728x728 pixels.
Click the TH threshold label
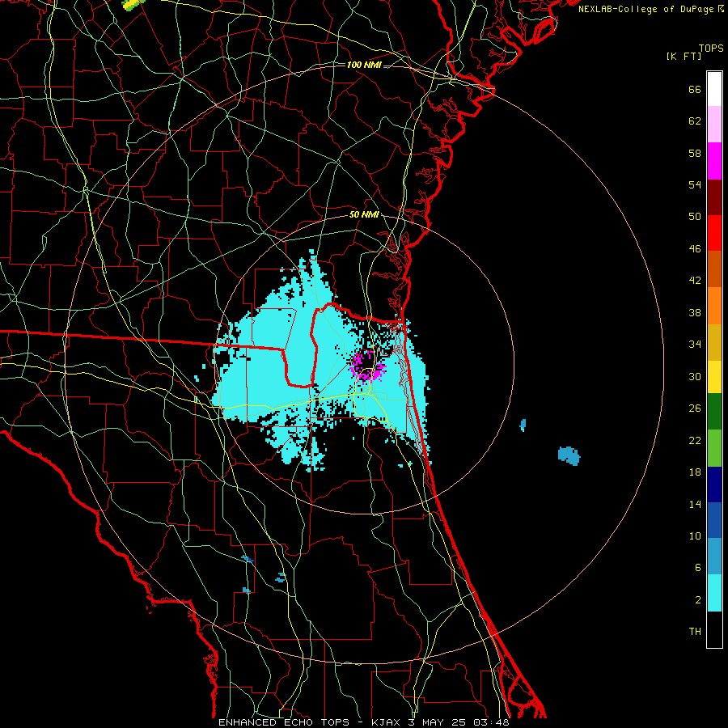point(695,632)
